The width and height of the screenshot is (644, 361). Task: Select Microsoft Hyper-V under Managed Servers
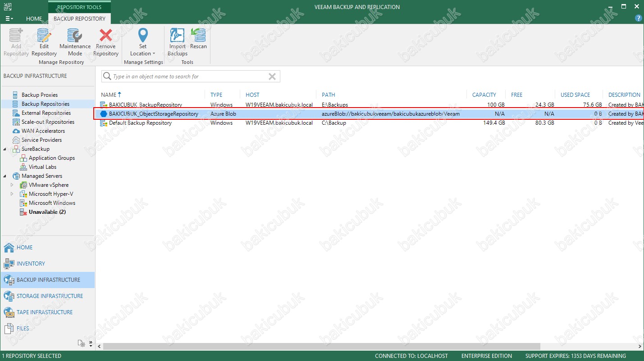(51, 194)
